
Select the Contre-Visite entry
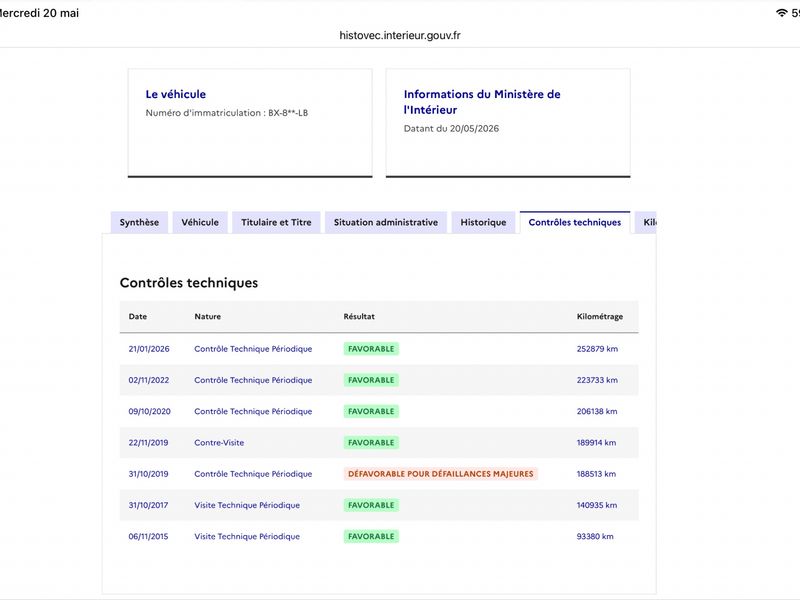tap(219, 443)
